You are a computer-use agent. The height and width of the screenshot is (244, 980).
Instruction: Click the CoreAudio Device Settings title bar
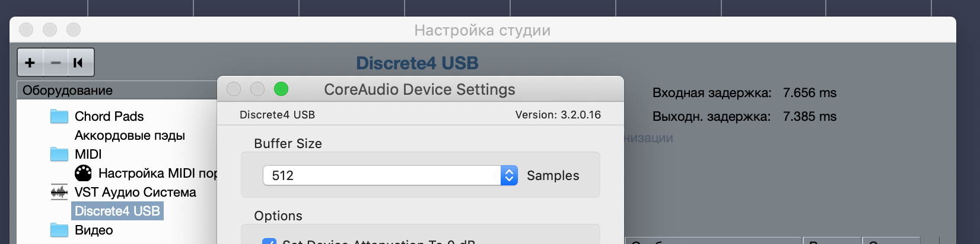419,89
